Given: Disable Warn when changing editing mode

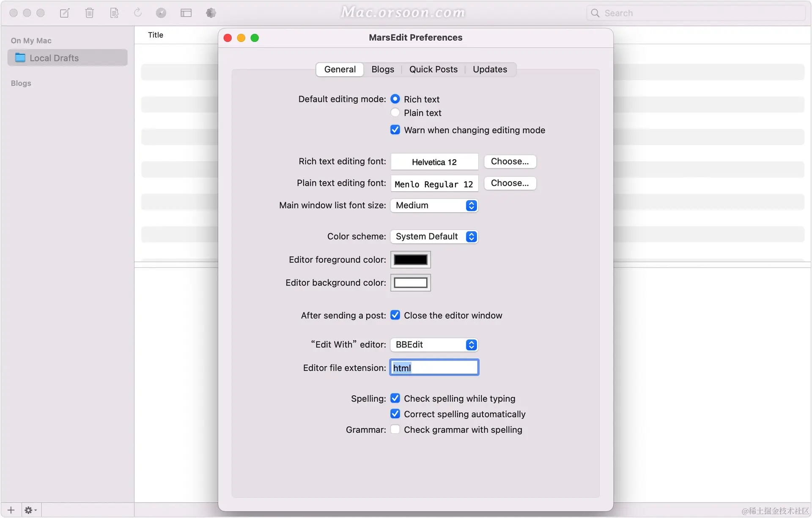Looking at the screenshot, I should (395, 130).
